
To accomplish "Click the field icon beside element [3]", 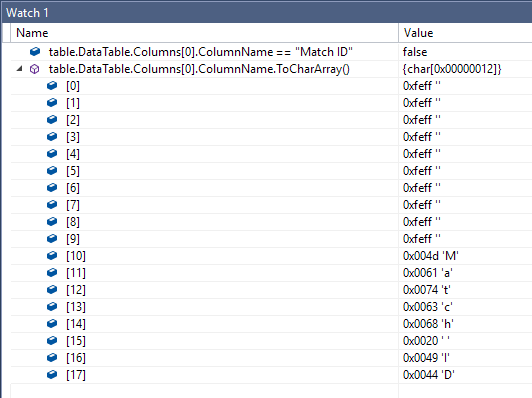I will coord(52,136).
